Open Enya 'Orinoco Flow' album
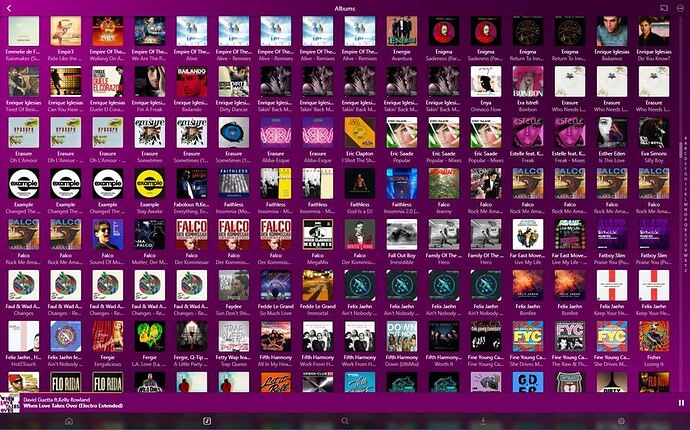The height and width of the screenshot is (430, 690). tap(486, 82)
